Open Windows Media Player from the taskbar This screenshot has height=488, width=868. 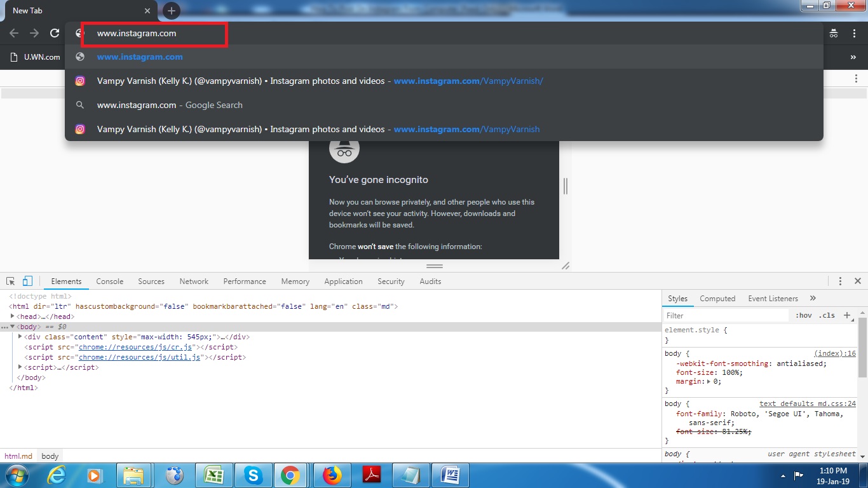pos(94,475)
